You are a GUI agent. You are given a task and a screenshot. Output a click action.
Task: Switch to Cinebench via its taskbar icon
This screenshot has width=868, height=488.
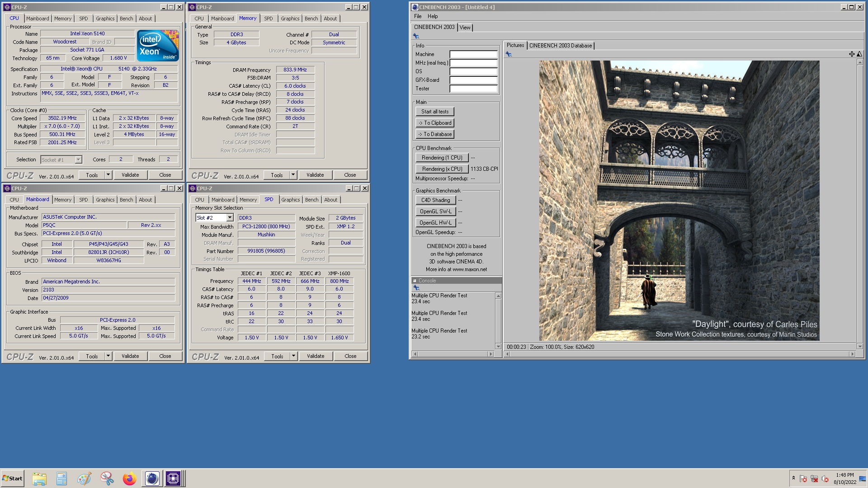pyautogui.click(x=152, y=479)
